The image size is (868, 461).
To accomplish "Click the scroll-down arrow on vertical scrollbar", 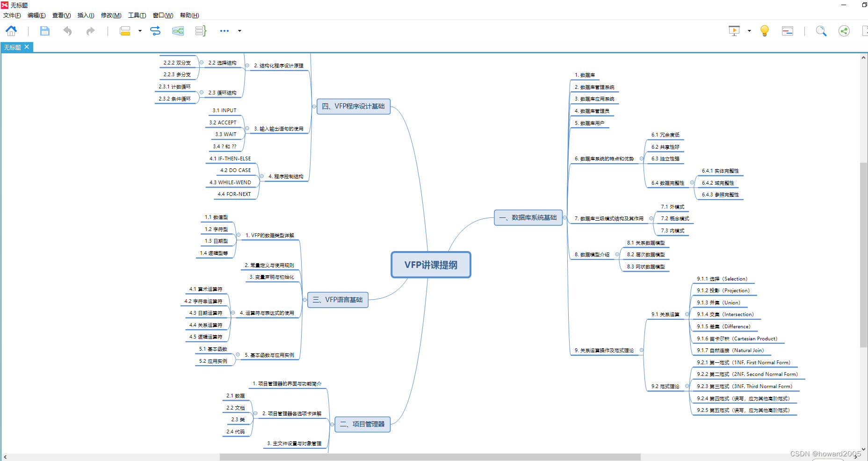I will [863, 449].
